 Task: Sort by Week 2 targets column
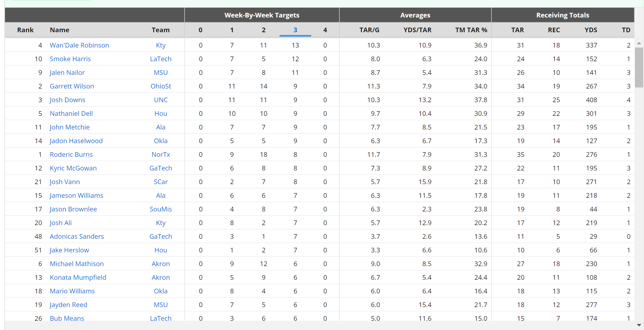pos(264,30)
